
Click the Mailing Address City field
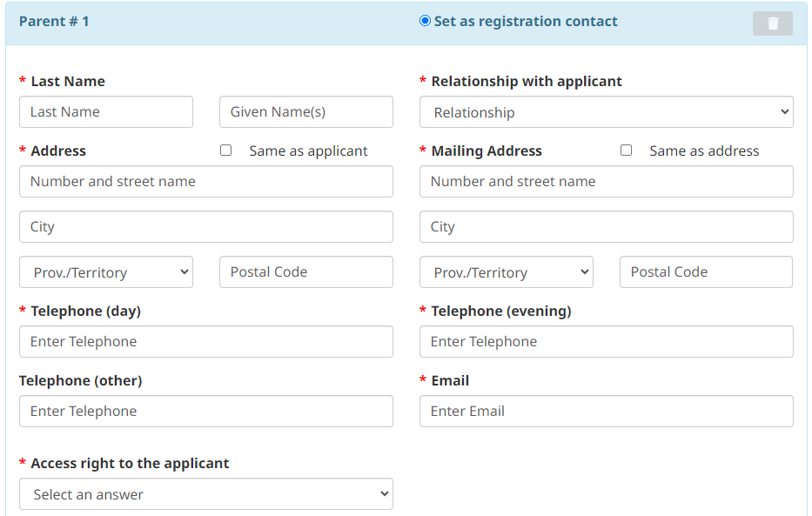pyautogui.click(x=606, y=227)
